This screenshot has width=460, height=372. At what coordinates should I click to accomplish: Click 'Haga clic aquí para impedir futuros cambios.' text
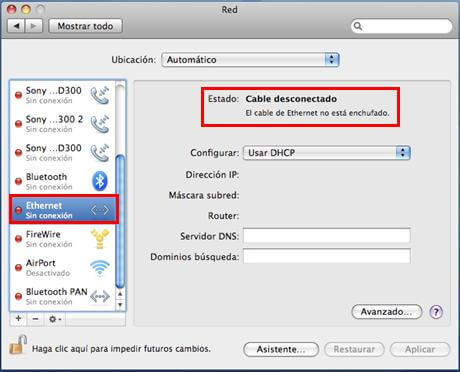coord(121,349)
